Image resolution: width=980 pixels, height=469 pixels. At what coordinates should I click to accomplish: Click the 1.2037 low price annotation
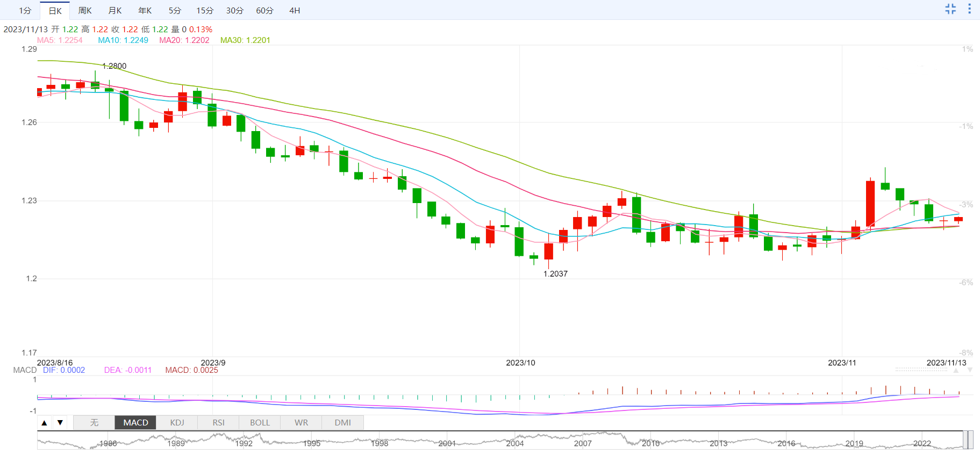point(555,274)
